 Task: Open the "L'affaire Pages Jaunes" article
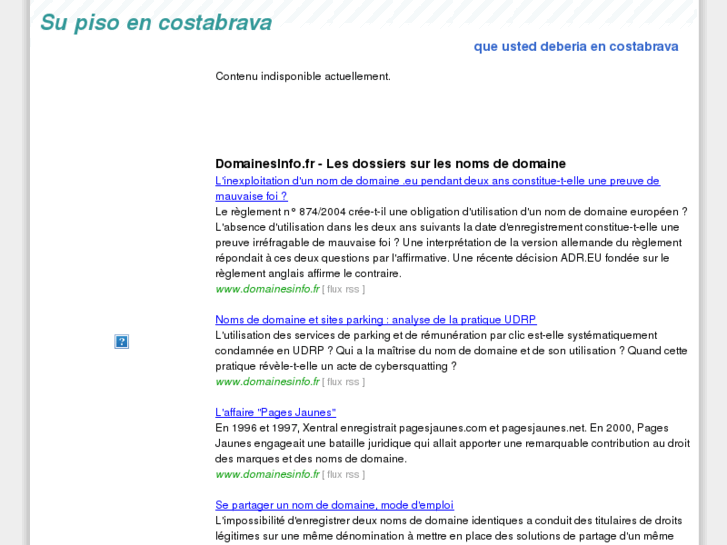[x=275, y=412]
